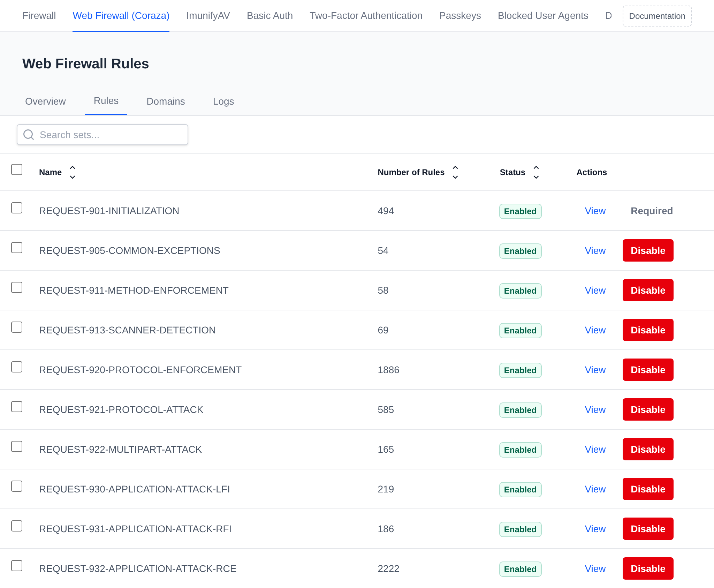Check REQUEST-932-APPLICATION-ATTACK-RCE row checkbox
The height and width of the screenshot is (588, 714).
pos(17,566)
